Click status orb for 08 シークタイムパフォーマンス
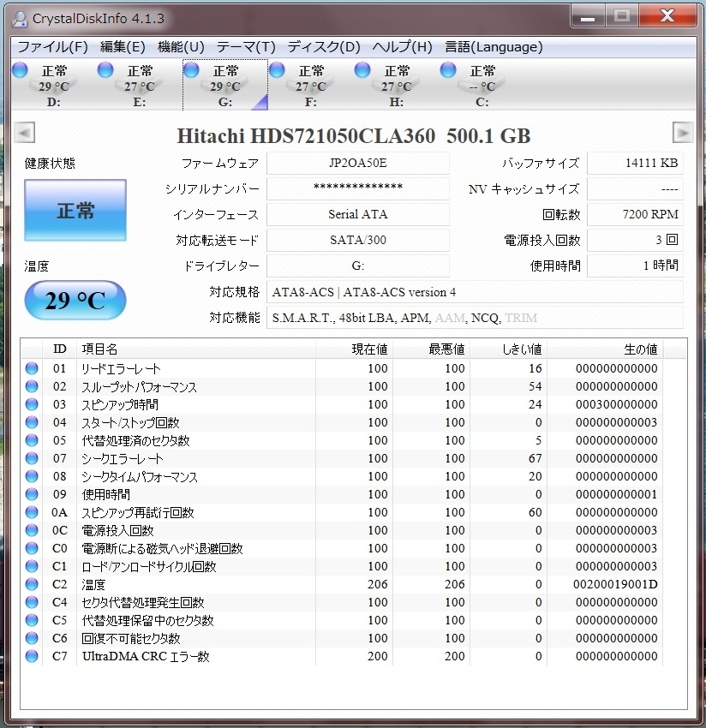Screen dimensions: 706x728 click(x=32, y=476)
